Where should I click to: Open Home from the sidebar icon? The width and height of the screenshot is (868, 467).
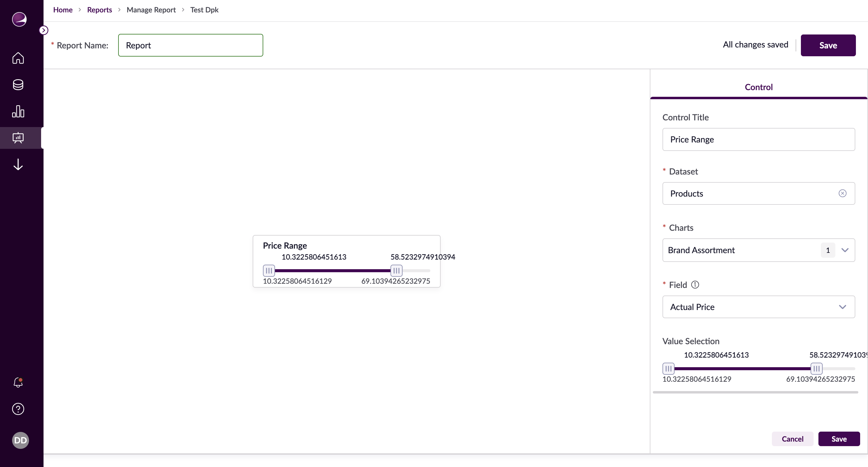click(18, 58)
